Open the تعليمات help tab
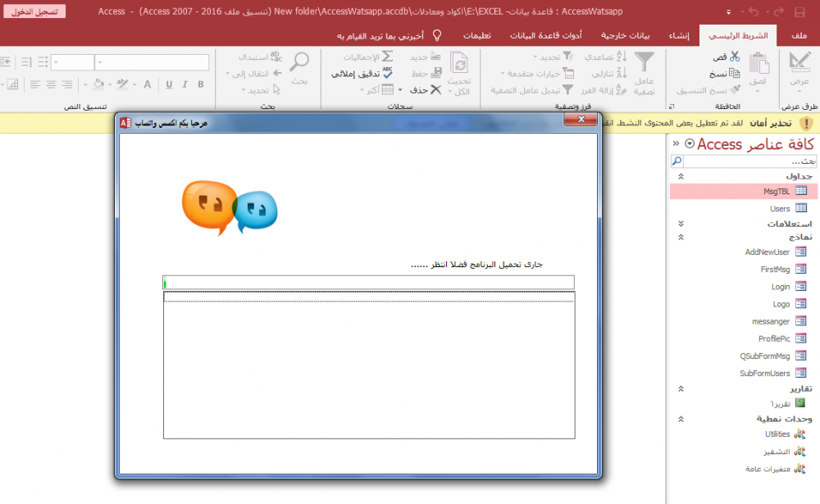Screen dimensions: 820x504 coord(477,35)
